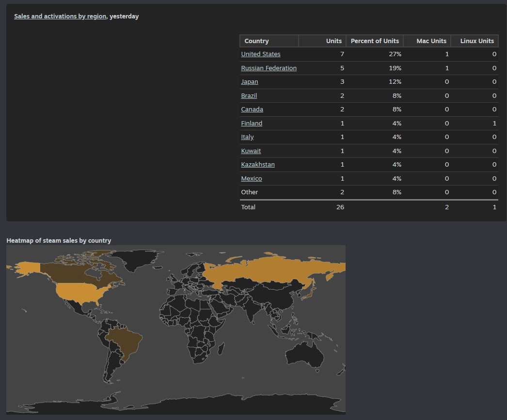This screenshot has width=507, height=420.
Task: Open the Finland country link
Action: pos(252,123)
